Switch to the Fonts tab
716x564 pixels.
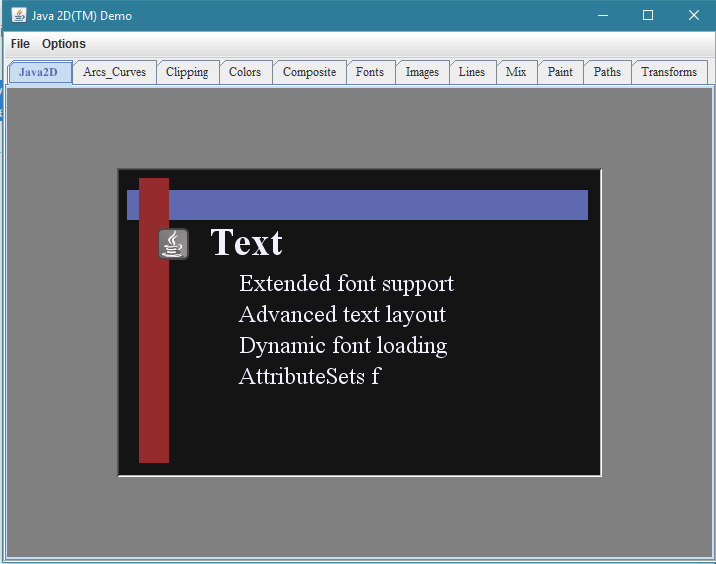click(370, 72)
